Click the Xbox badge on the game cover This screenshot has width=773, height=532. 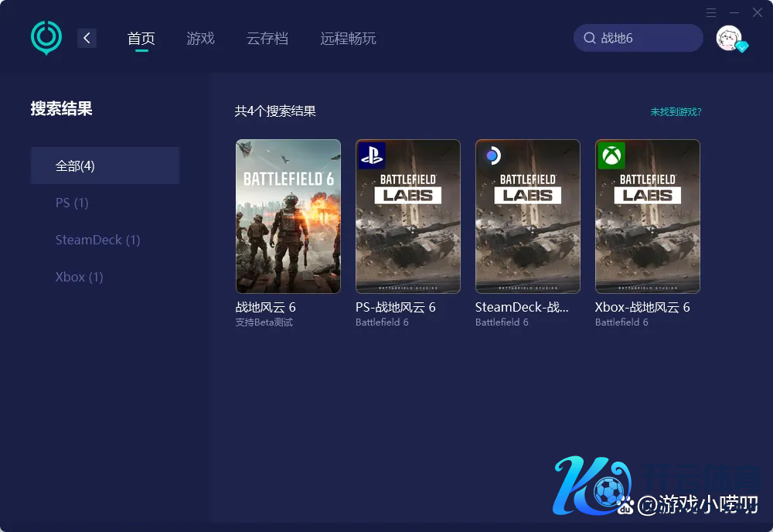[611, 155]
